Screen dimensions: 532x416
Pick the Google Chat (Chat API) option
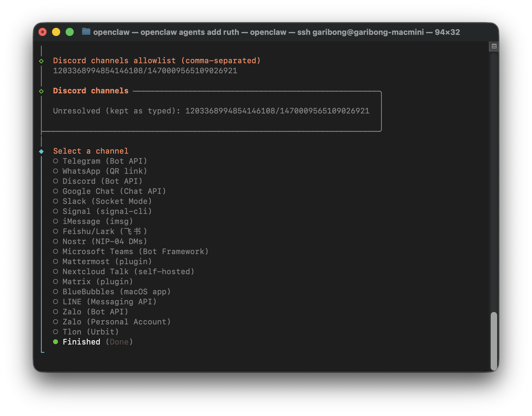tap(110, 191)
